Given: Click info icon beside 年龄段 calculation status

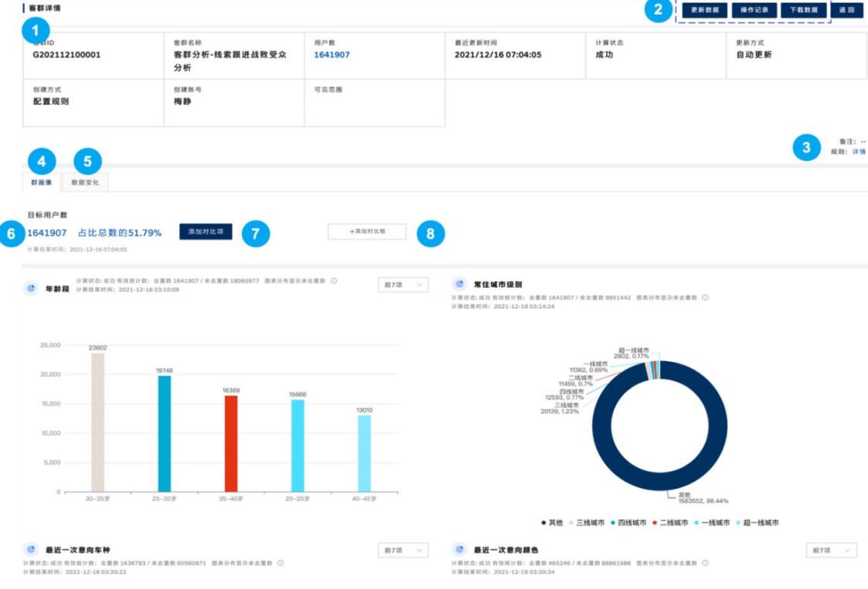Looking at the screenshot, I should 334,281.
